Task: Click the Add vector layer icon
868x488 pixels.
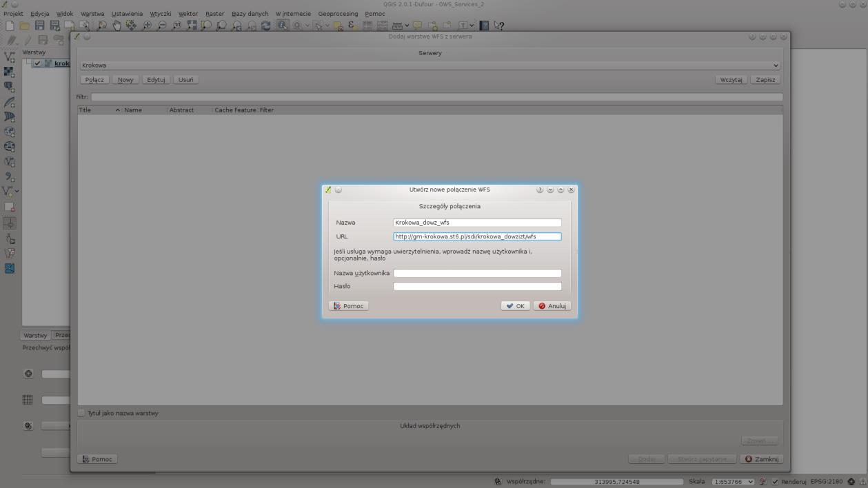Action: click(x=10, y=56)
